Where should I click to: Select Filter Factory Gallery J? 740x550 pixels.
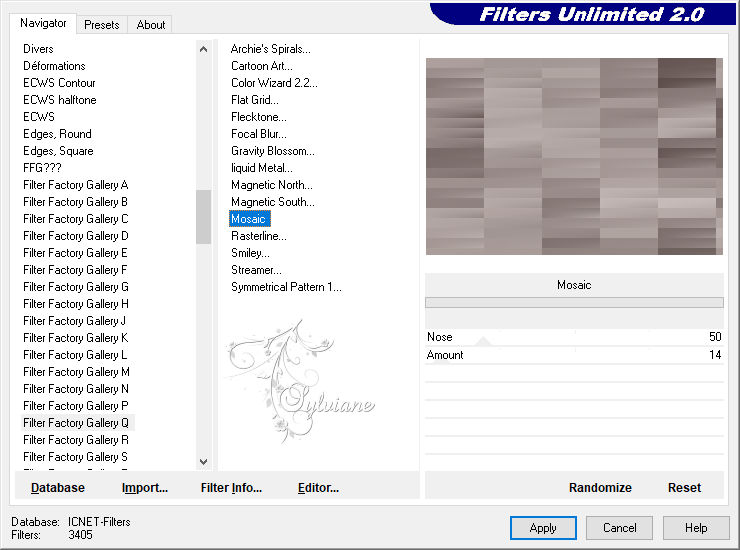(x=75, y=321)
